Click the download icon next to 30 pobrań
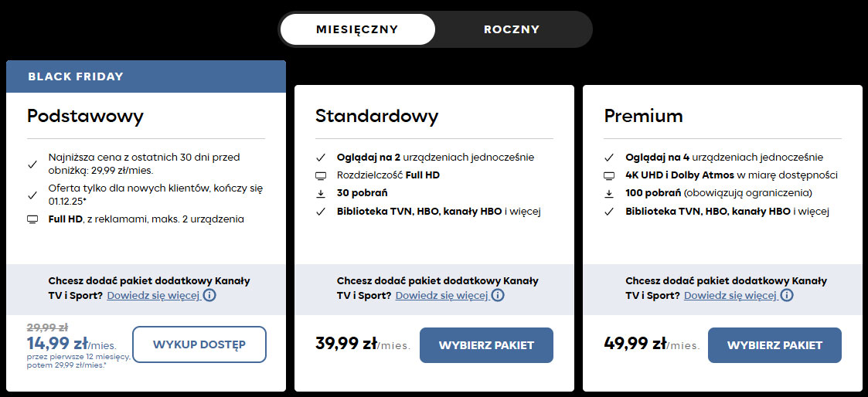Image resolution: width=868 pixels, height=397 pixels. coord(321,193)
